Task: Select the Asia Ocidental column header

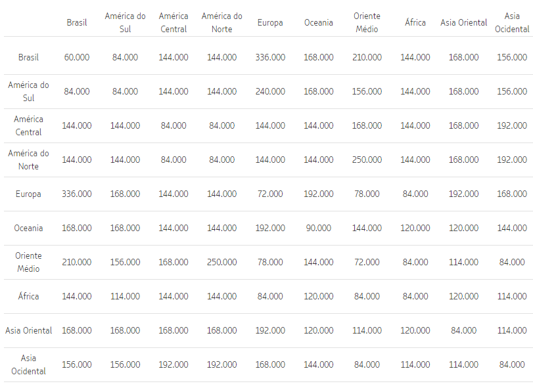Action: [x=512, y=22]
